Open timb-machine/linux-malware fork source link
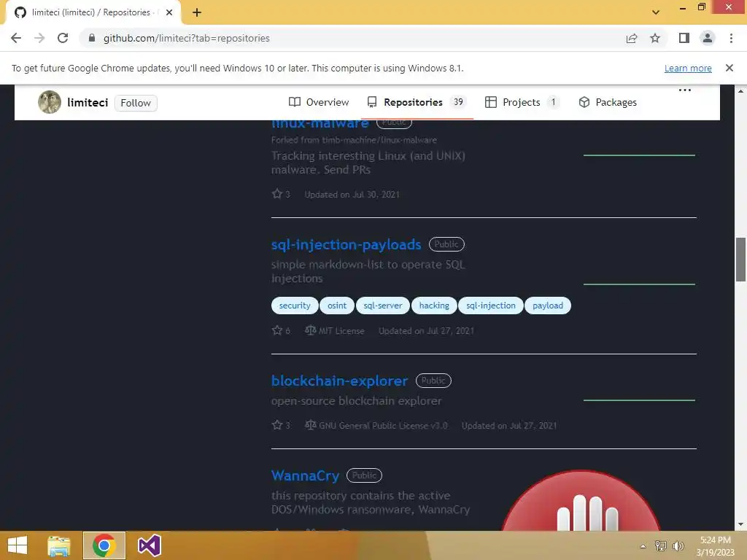Image resolution: width=747 pixels, height=560 pixels. [379, 140]
